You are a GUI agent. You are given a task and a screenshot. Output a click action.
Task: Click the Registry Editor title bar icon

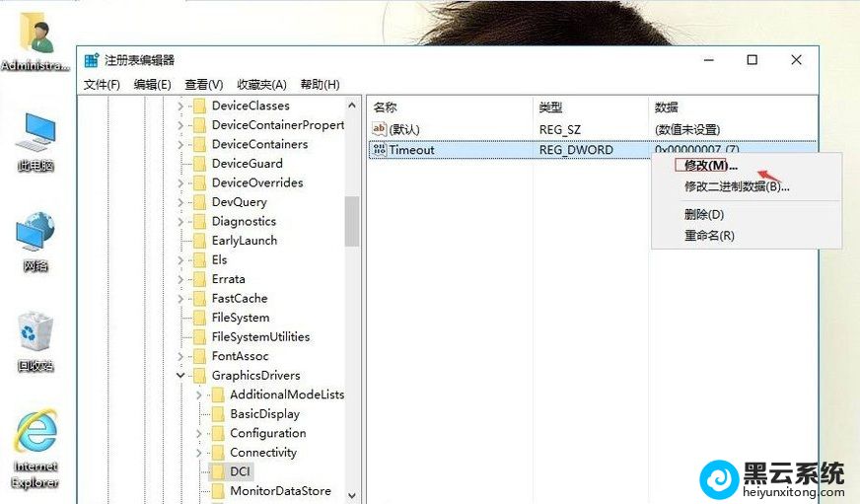point(92,61)
